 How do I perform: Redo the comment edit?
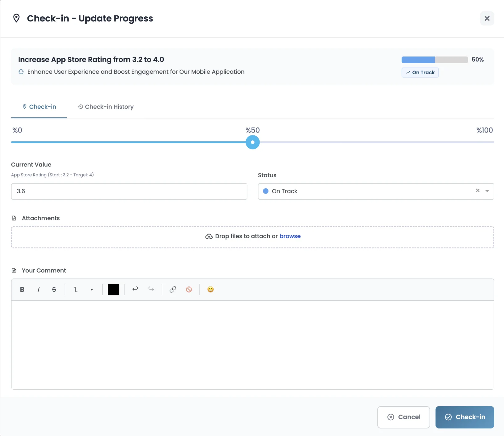(151, 289)
